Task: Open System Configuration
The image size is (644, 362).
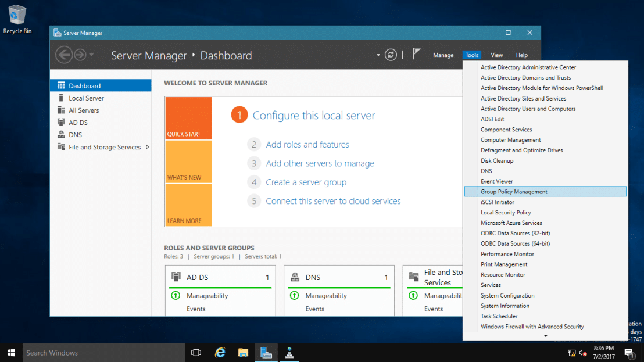Action: click(545, 296)
